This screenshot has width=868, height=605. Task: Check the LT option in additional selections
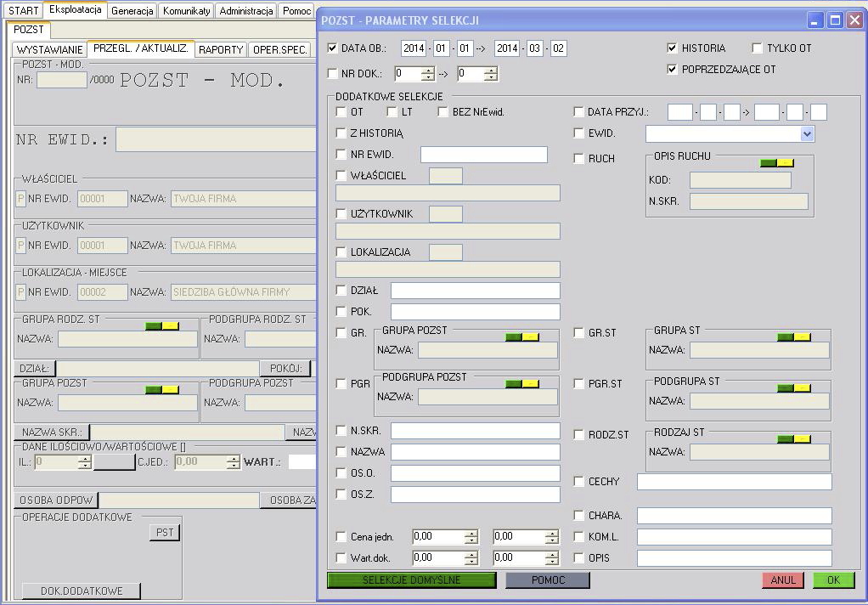coord(392,112)
